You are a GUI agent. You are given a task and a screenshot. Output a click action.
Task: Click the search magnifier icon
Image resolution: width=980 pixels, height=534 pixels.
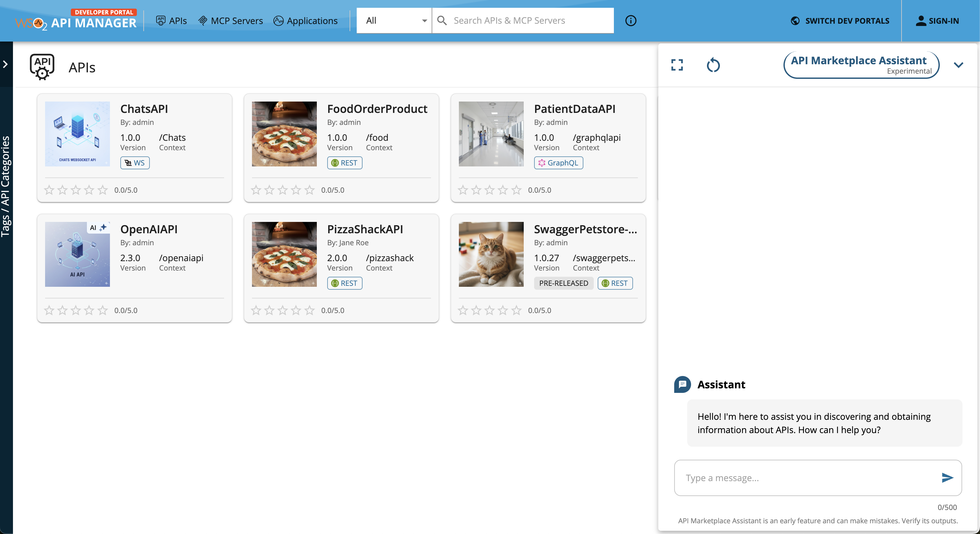[442, 20]
